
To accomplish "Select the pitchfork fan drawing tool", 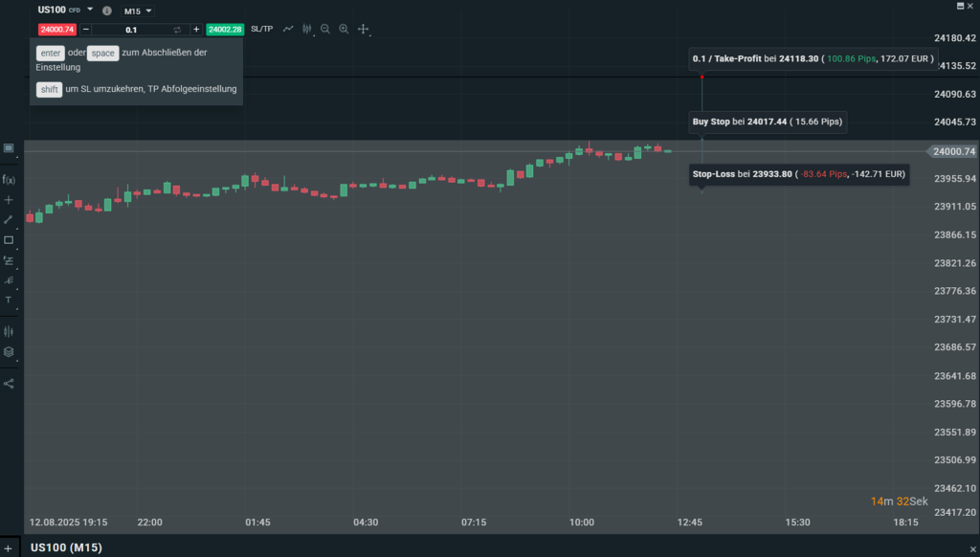I will pos(9,280).
